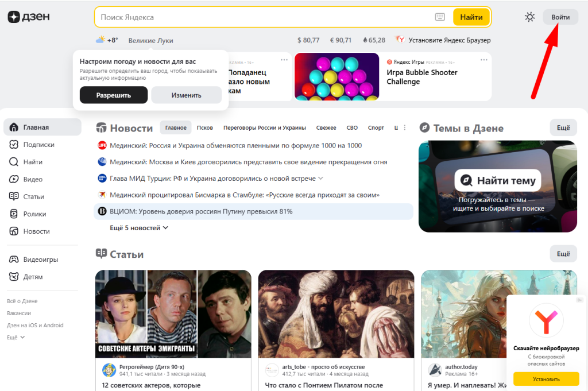Open the Вакансии footer link

tap(19, 313)
